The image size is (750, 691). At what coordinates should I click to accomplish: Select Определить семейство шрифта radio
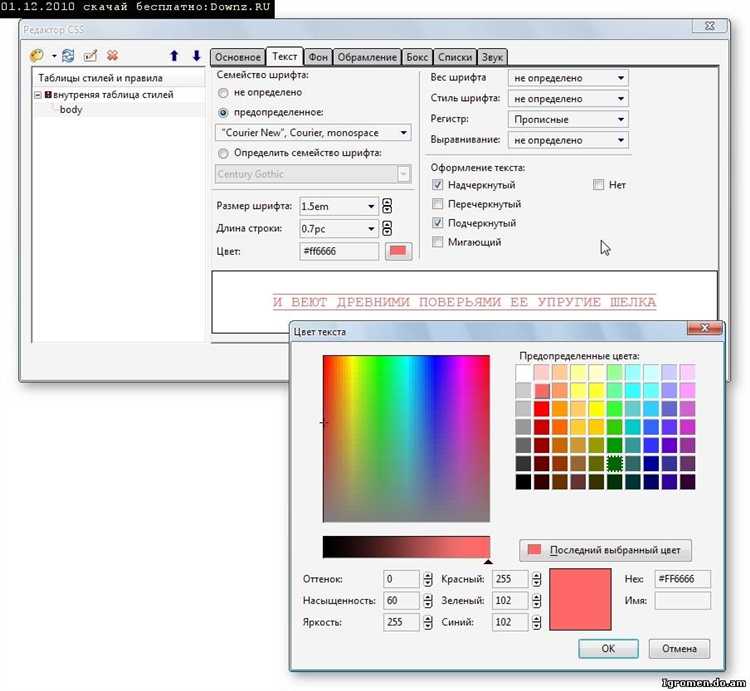[223, 154]
